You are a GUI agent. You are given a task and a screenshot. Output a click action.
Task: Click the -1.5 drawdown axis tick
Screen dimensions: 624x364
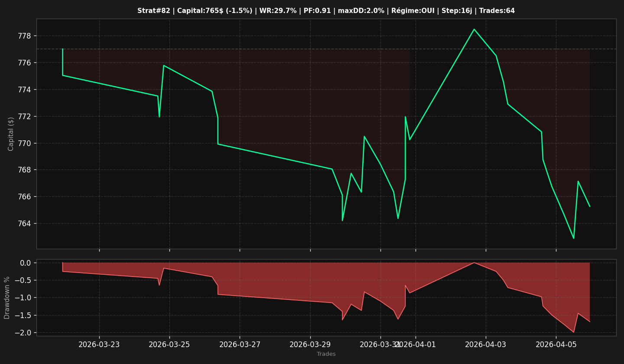pyautogui.click(x=23, y=315)
